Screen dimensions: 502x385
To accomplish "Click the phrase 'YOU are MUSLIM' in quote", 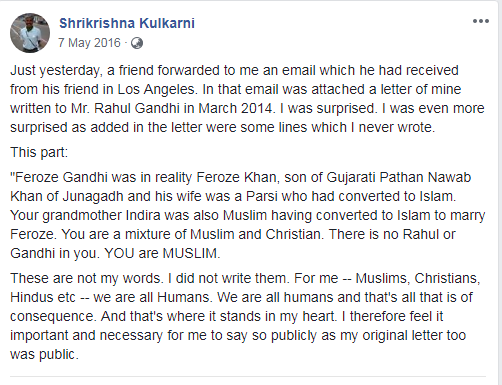I will coord(161,253).
